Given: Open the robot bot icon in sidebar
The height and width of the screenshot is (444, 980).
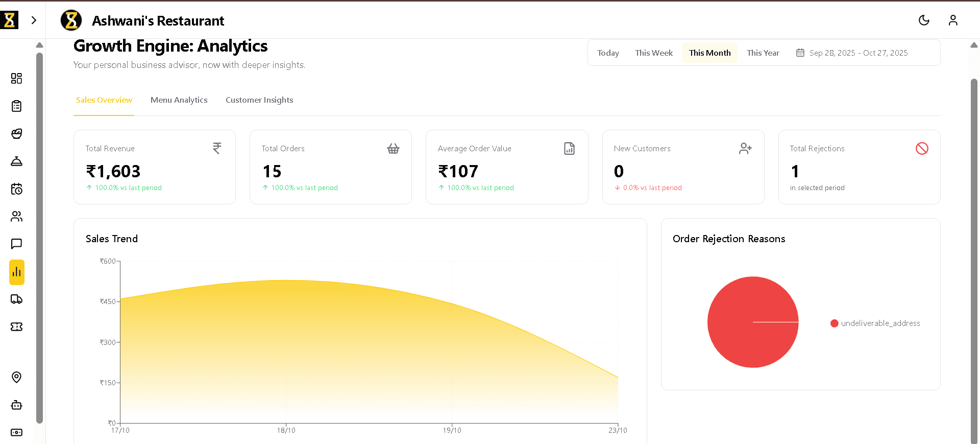Looking at the screenshot, I should click(16, 405).
